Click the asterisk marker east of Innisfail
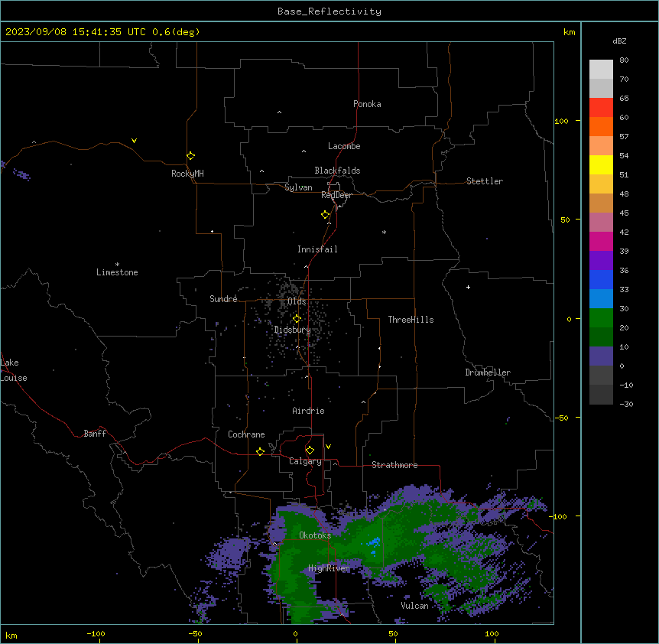This screenshot has width=659, height=644. click(384, 233)
